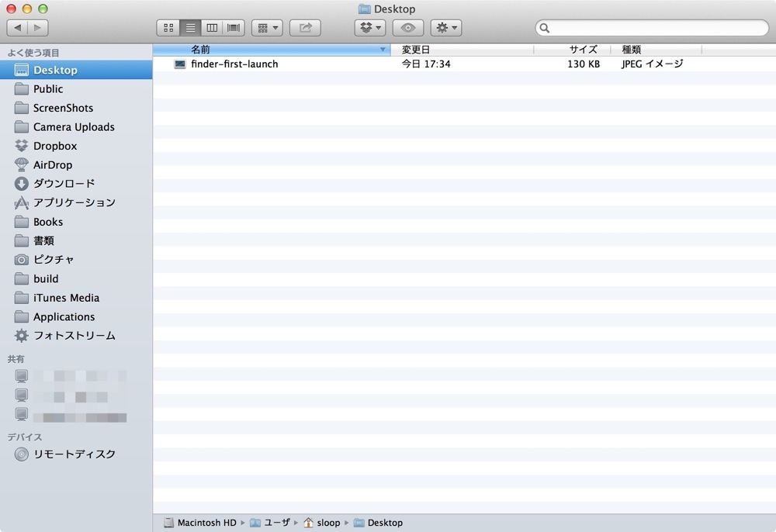Open ScreenShots folder in sidebar
The height and width of the screenshot is (532, 776).
(x=76, y=108)
